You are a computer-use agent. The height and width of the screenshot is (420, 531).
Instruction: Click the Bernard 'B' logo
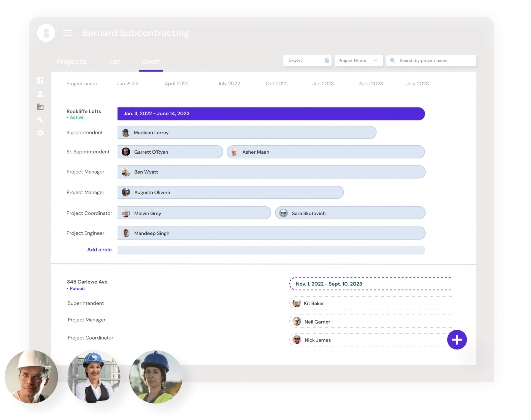click(46, 33)
